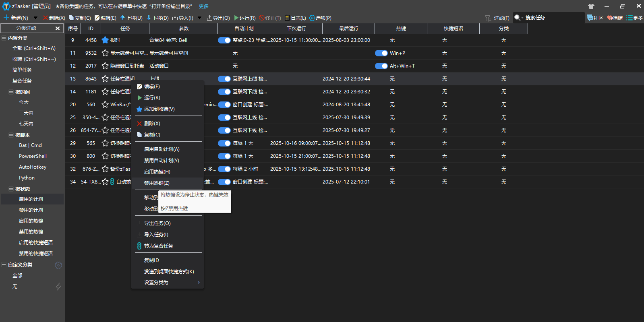This screenshot has width=644, height=322.
Task: Click 社区 community icon at top right
Action: [x=590, y=18]
